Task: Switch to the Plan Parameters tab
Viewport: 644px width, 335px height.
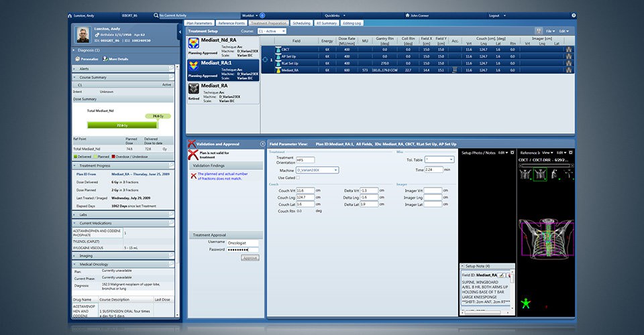Action: pyautogui.click(x=199, y=23)
